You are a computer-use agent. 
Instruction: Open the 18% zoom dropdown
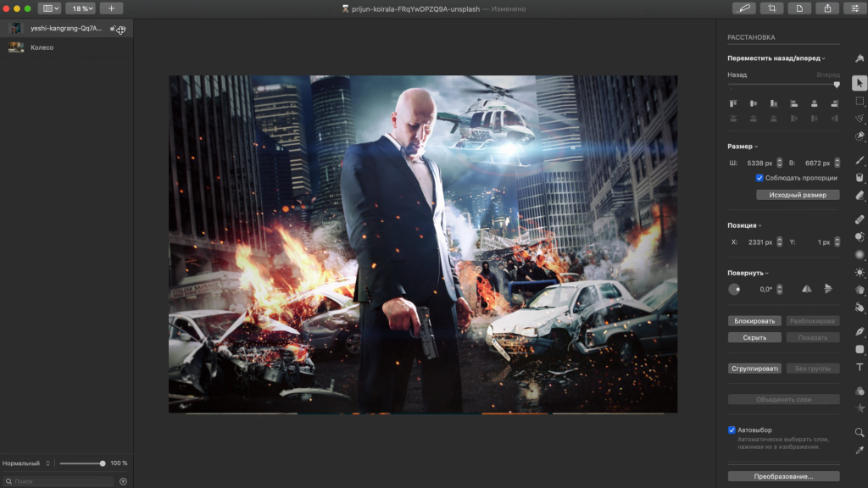[x=81, y=8]
